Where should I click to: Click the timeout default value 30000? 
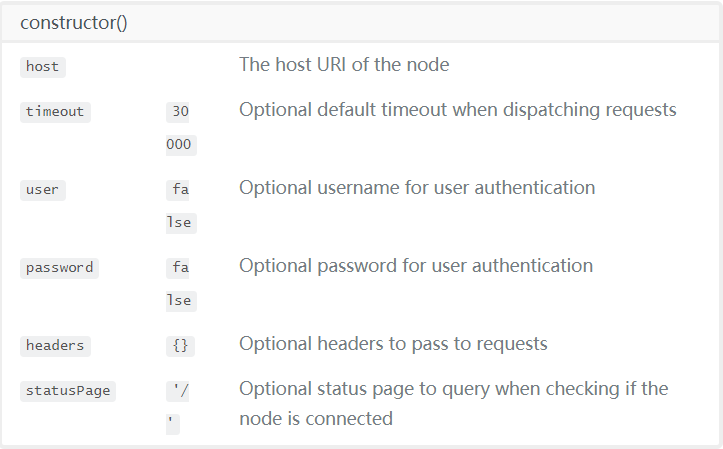pos(181,128)
